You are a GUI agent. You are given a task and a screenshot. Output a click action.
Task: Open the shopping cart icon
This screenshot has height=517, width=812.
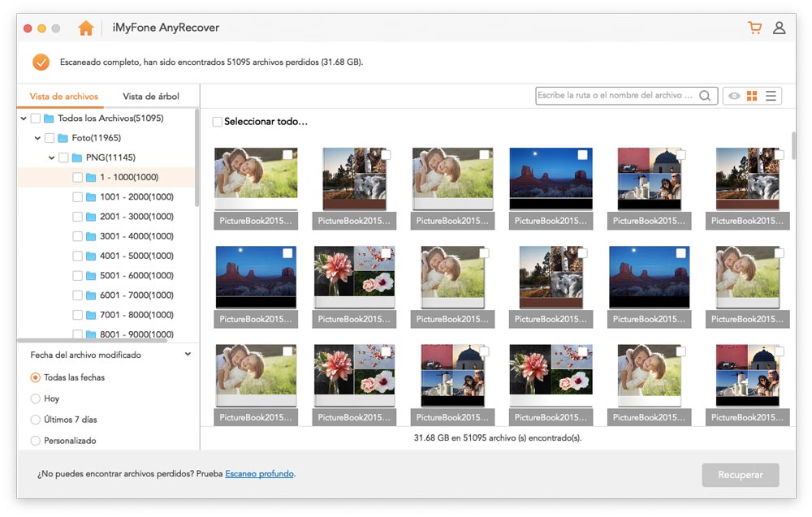[x=754, y=28]
